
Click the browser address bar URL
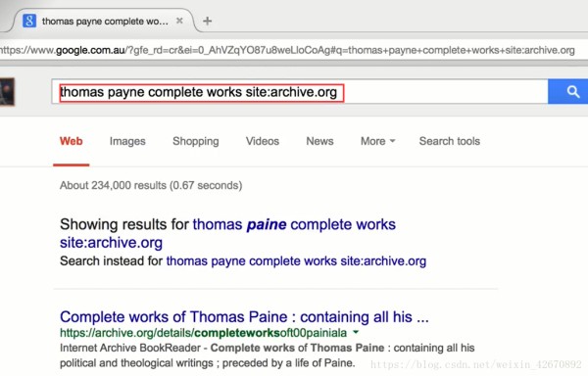coord(287,50)
